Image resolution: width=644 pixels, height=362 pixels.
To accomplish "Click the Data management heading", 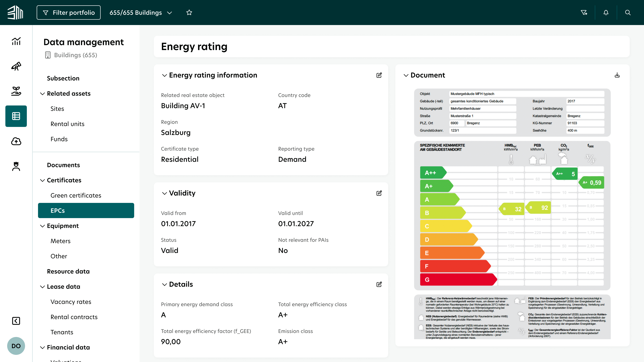I will point(83,42).
